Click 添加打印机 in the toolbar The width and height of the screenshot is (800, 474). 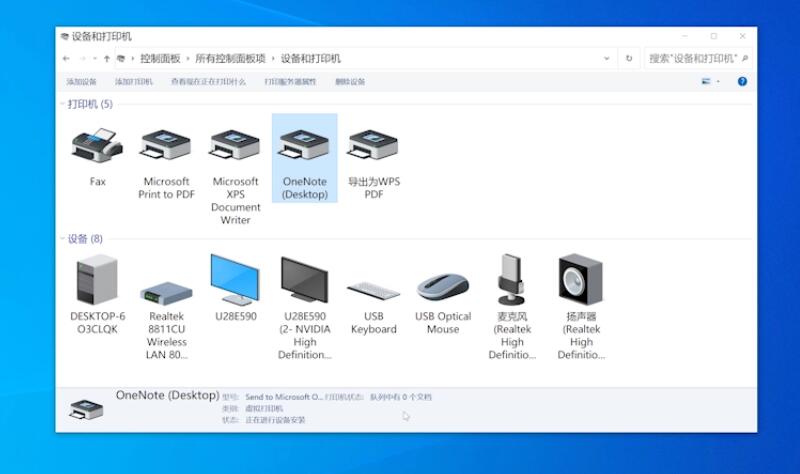[x=134, y=82]
